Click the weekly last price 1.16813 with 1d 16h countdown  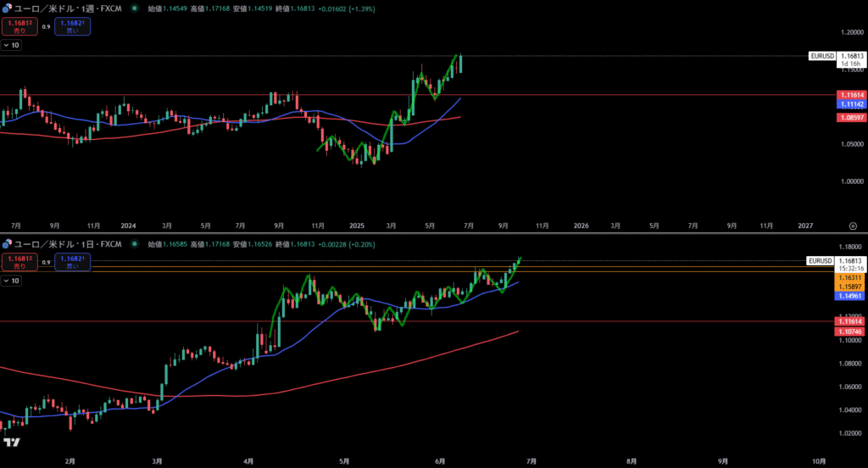click(851, 60)
